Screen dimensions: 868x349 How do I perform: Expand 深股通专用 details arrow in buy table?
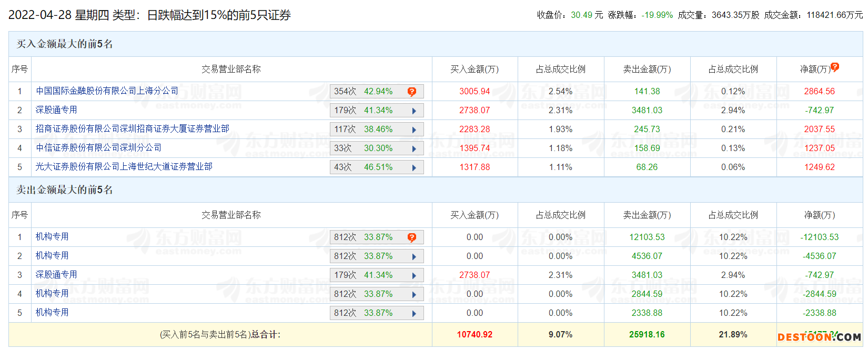point(414,111)
